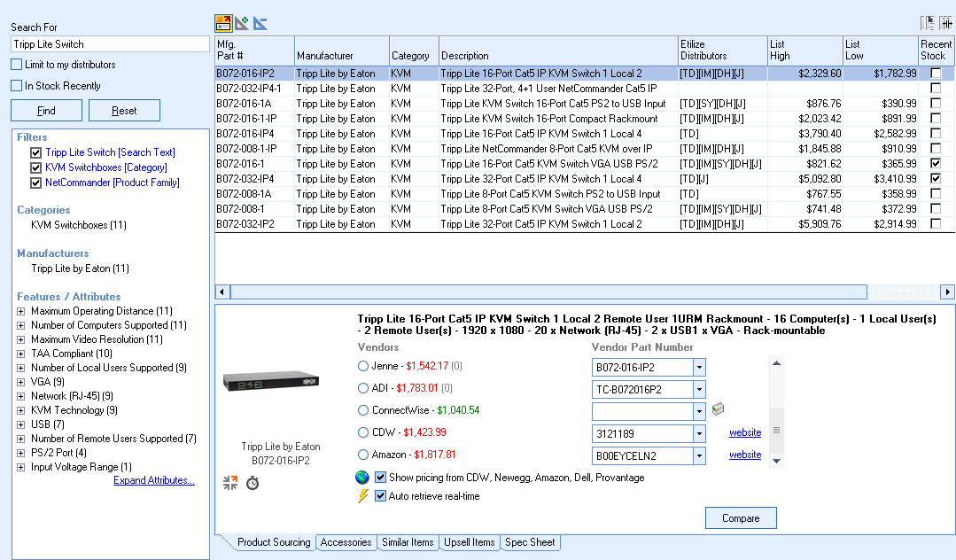Expand the TAA Compliant attribute node
This screenshot has height=560, width=956.
click(21, 354)
